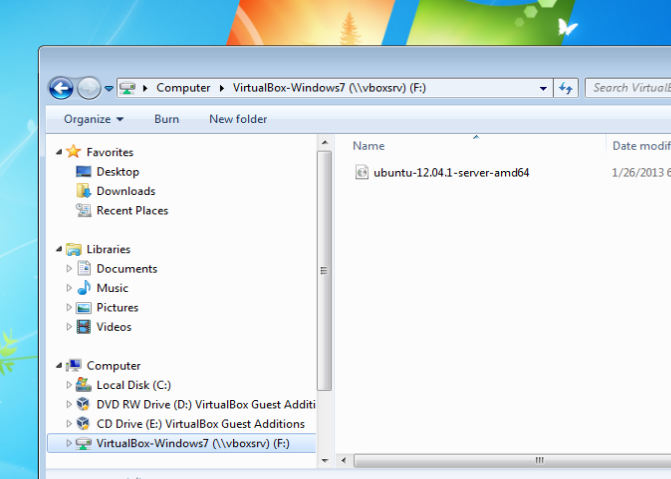This screenshot has height=479, width=671.
Task: Expand the root breadcrumb arrow before Computer
Action: tap(145, 88)
